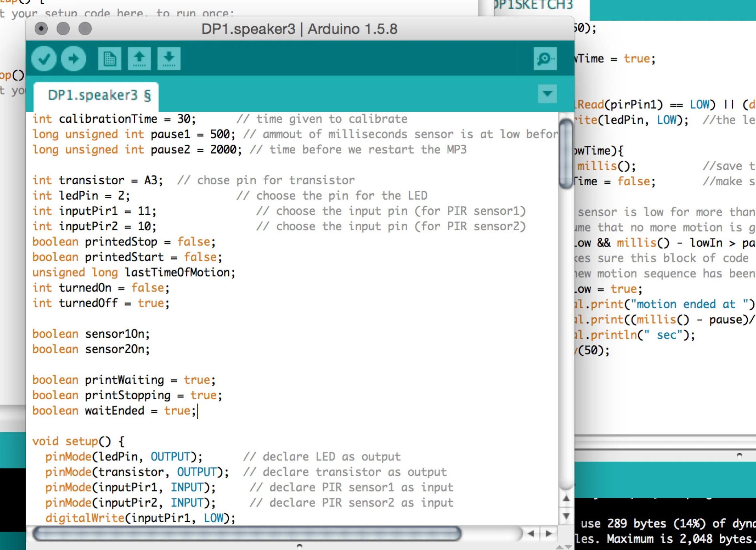Click '.println(" sec");' in background window
This screenshot has width=756, height=550.
pyautogui.click(x=640, y=335)
